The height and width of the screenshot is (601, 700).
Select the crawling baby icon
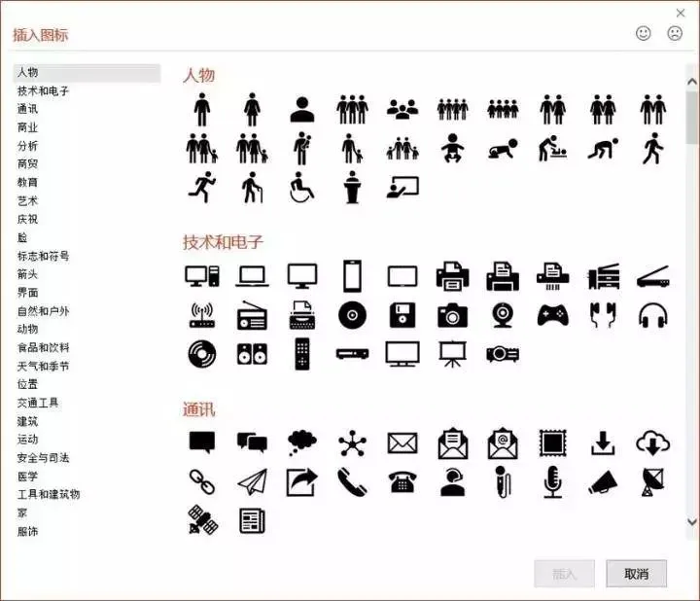coord(503,149)
